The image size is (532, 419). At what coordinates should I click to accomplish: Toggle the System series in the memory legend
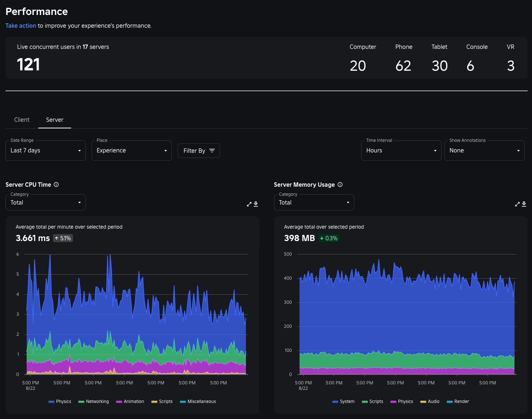(x=343, y=401)
